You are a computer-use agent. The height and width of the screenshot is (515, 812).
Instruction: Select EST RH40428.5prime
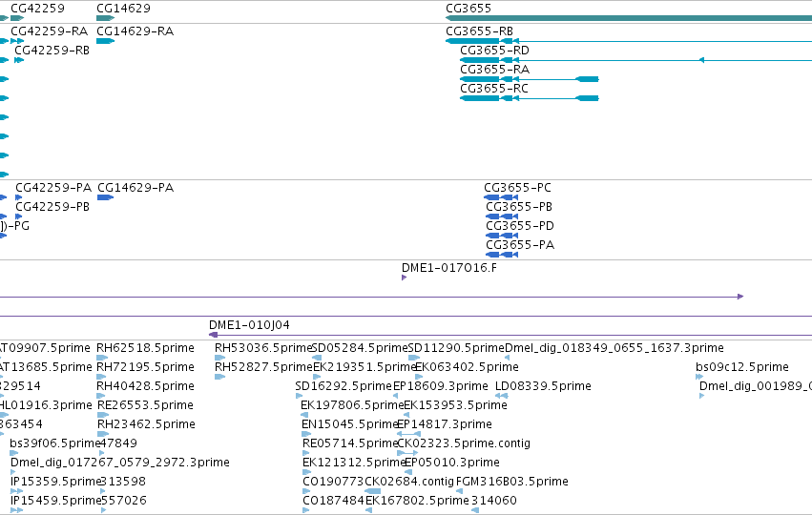tap(145, 386)
